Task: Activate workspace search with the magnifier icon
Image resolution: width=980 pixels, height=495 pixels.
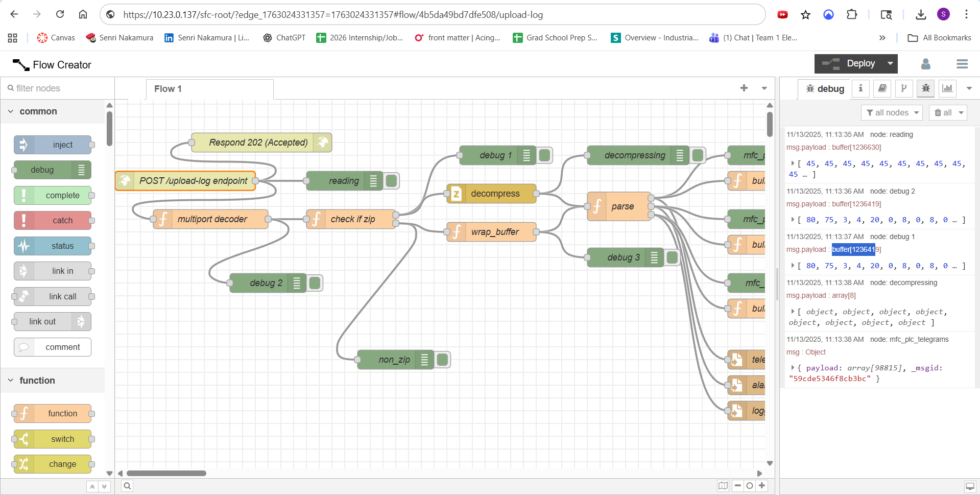Action: [127, 486]
